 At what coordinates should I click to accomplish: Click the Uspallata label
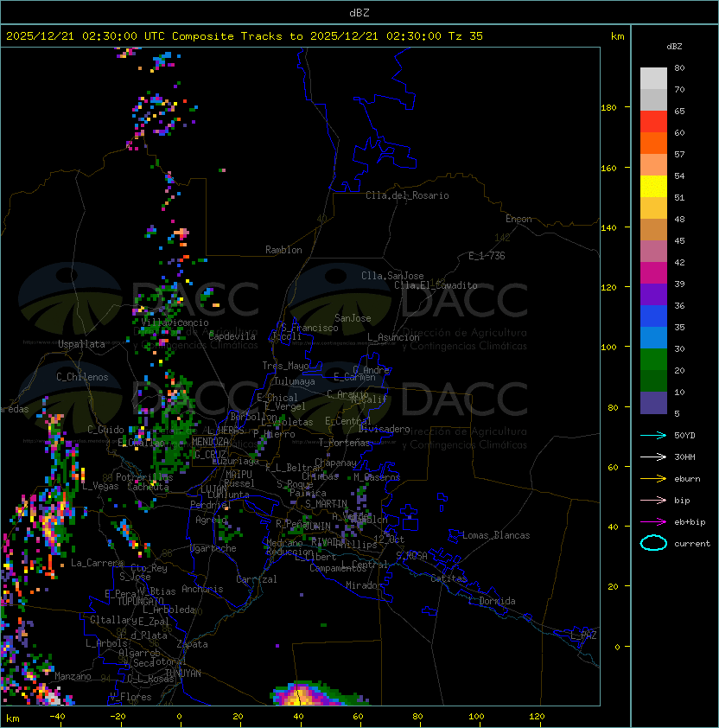pos(81,344)
